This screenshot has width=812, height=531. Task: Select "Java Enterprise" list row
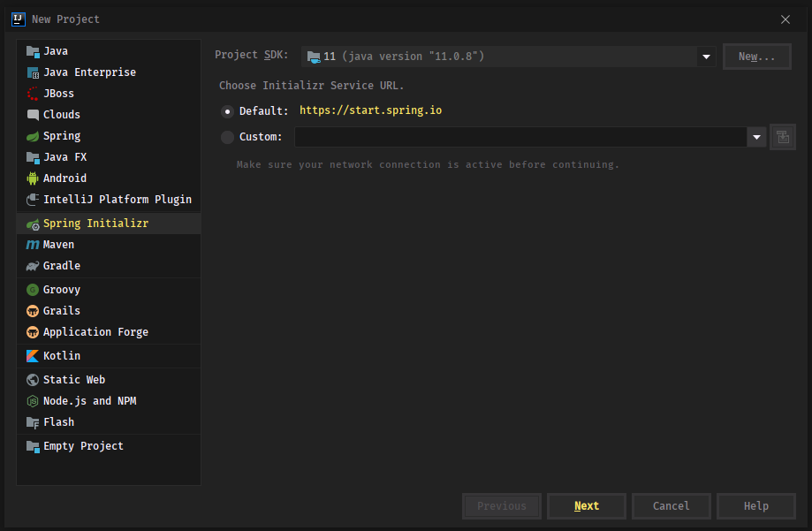click(x=109, y=72)
